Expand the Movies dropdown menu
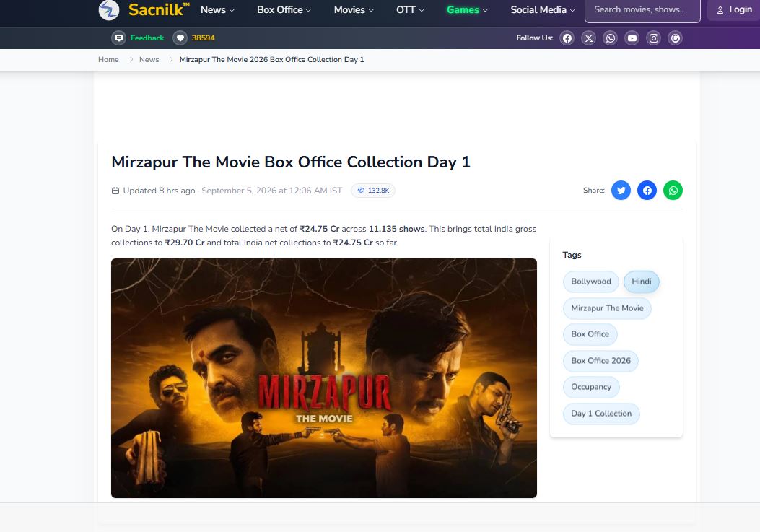The image size is (760, 532). click(x=354, y=9)
